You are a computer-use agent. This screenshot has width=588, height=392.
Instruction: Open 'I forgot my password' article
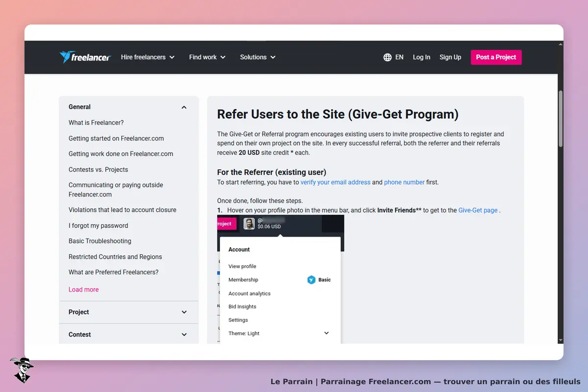(98, 225)
